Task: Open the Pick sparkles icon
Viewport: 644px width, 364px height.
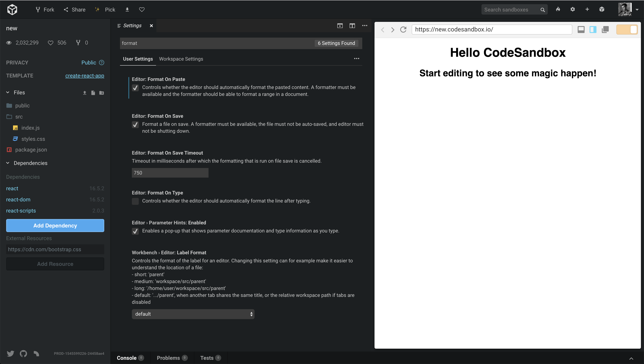Action: (x=97, y=9)
